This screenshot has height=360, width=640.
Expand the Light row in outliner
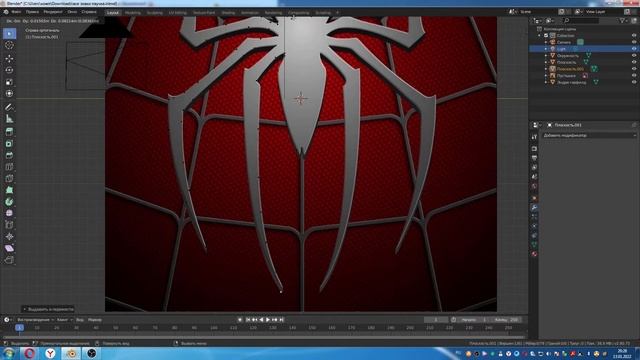pos(546,49)
